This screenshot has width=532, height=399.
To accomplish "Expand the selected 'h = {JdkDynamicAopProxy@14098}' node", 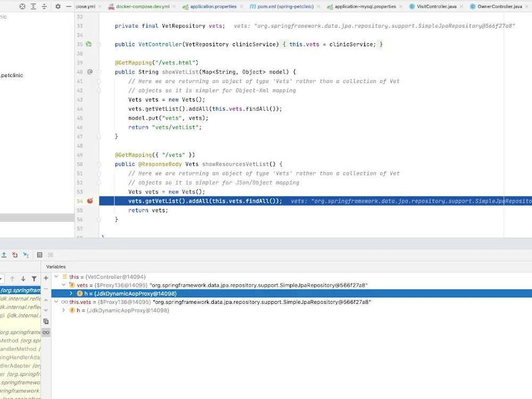I will (71, 294).
